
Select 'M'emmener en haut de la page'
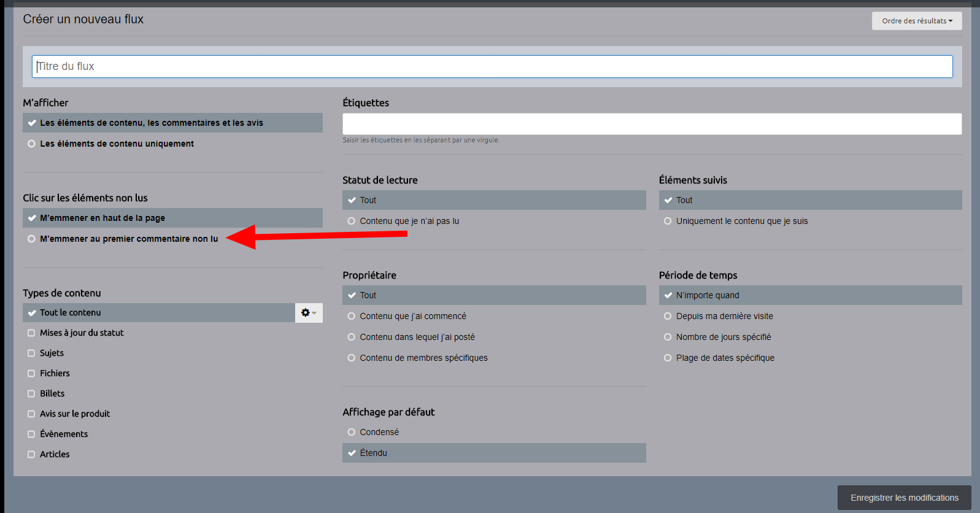tap(172, 218)
